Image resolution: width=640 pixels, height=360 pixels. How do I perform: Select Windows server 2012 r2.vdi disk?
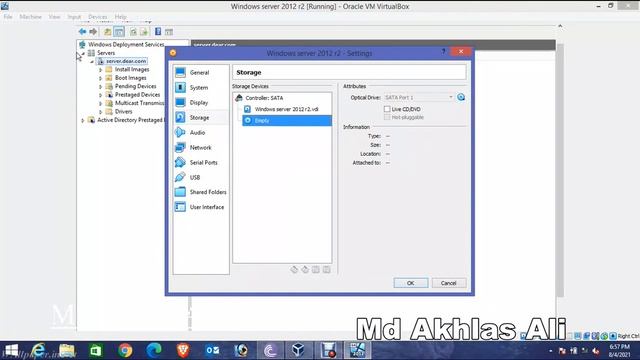click(x=287, y=109)
